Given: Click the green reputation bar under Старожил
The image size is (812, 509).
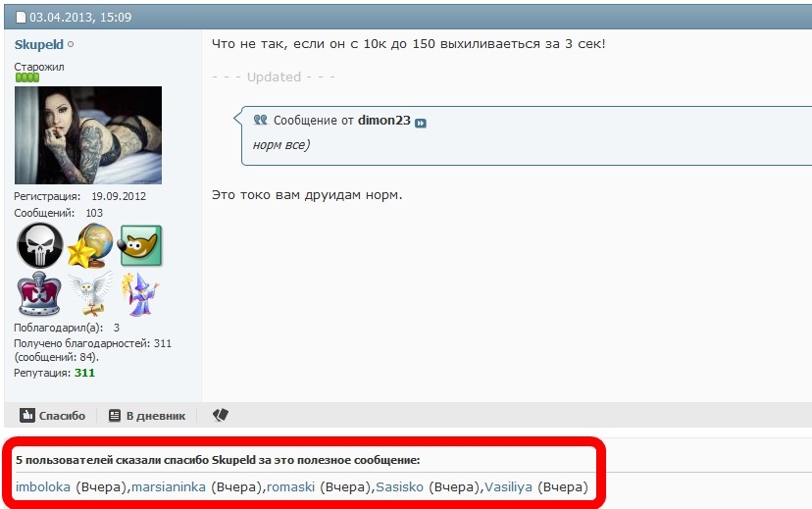Looking at the screenshot, I should click(x=27, y=77).
